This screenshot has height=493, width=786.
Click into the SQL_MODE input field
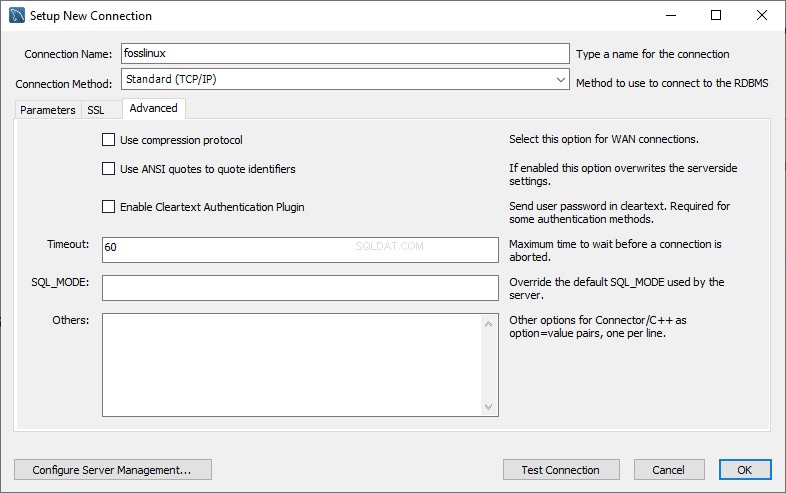(300, 288)
